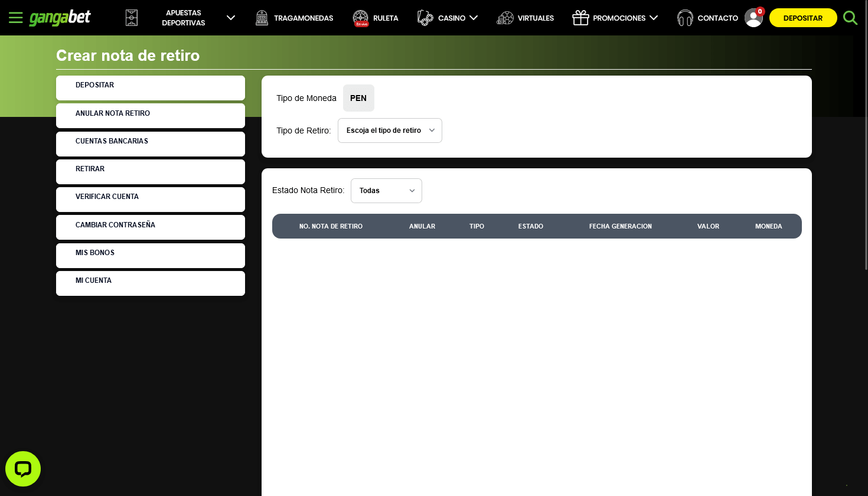
Task: Open the hamburger menu icon
Action: (16, 18)
